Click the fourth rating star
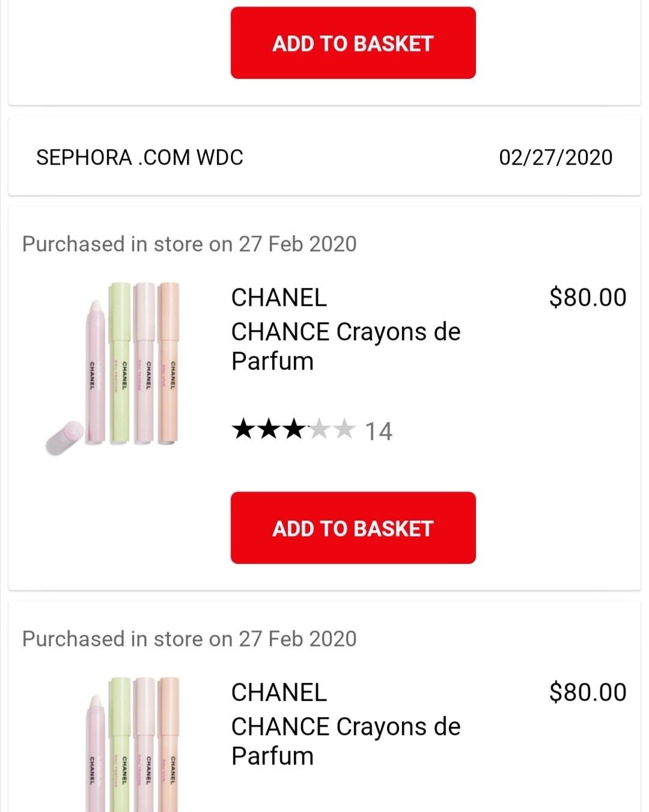The height and width of the screenshot is (812, 649). point(319,430)
